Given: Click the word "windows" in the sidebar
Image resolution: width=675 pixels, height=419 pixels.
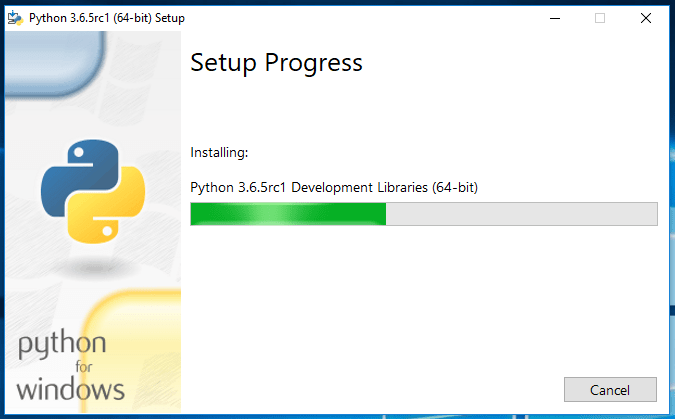Looking at the screenshot, I should click(70, 389).
